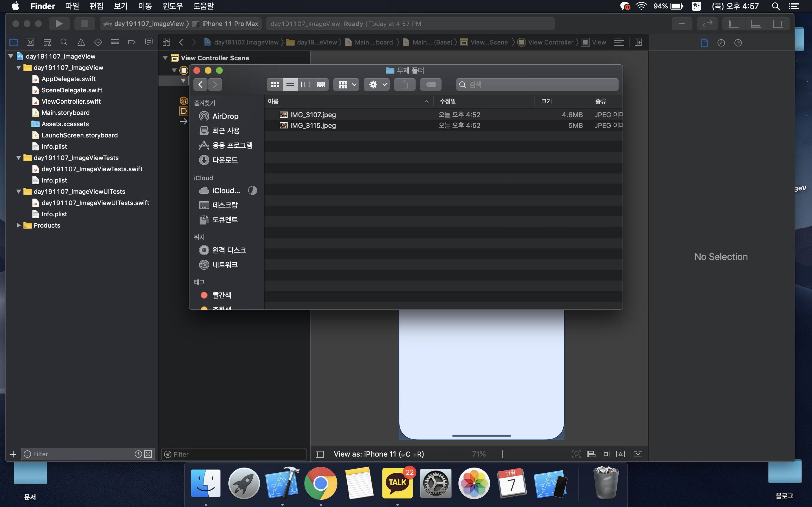812x507 pixels.
Task: Open the issue navigator warning icon
Action: (x=81, y=42)
